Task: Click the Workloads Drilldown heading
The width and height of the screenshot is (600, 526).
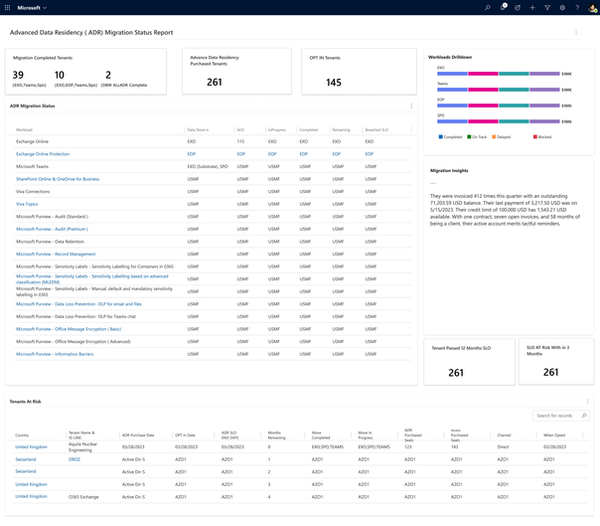Action: tap(450, 57)
